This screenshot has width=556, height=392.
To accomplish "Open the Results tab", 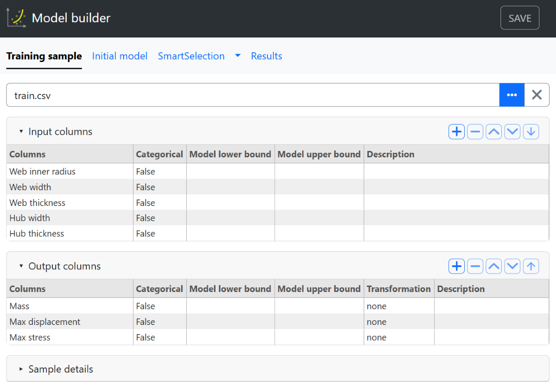I will point(266,56).
